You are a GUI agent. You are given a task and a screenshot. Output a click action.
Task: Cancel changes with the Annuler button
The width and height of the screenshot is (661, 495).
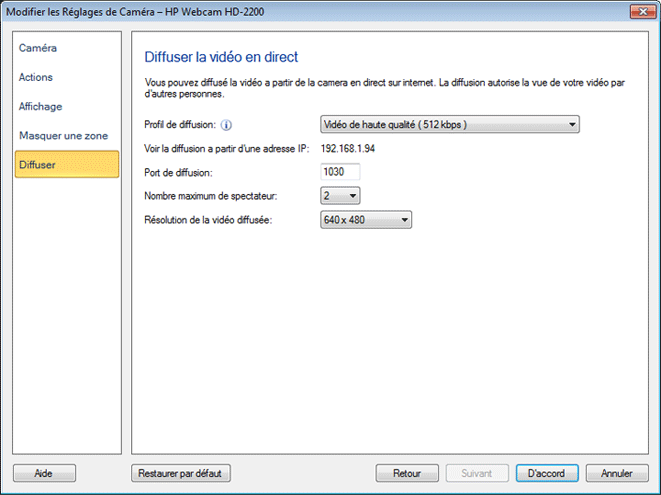[617, 473]
